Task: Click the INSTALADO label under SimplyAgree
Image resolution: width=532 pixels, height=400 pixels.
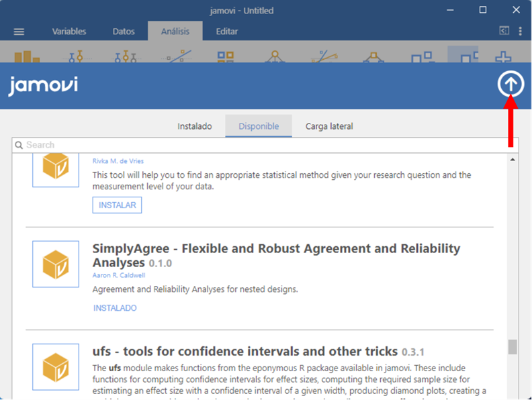Action: (x=115, y=308)
